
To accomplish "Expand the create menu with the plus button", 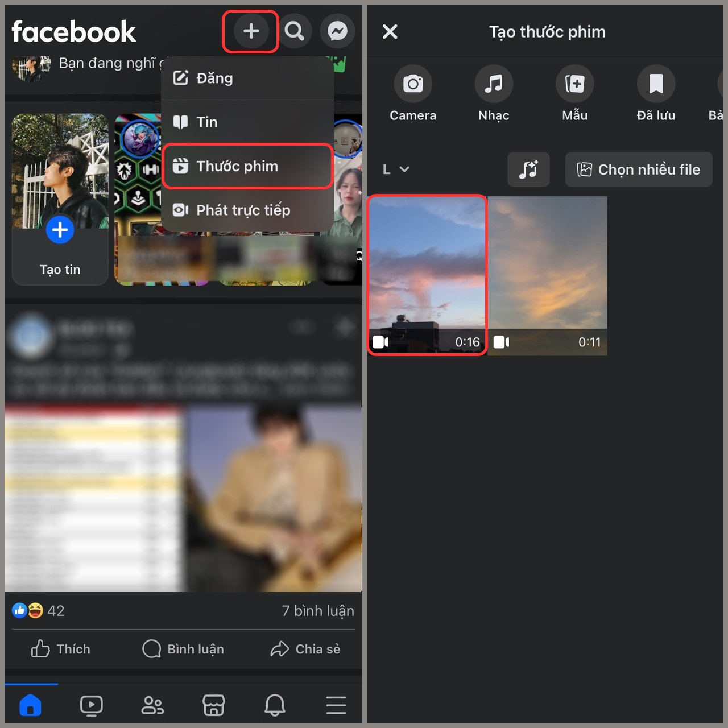I will point(250,31).
